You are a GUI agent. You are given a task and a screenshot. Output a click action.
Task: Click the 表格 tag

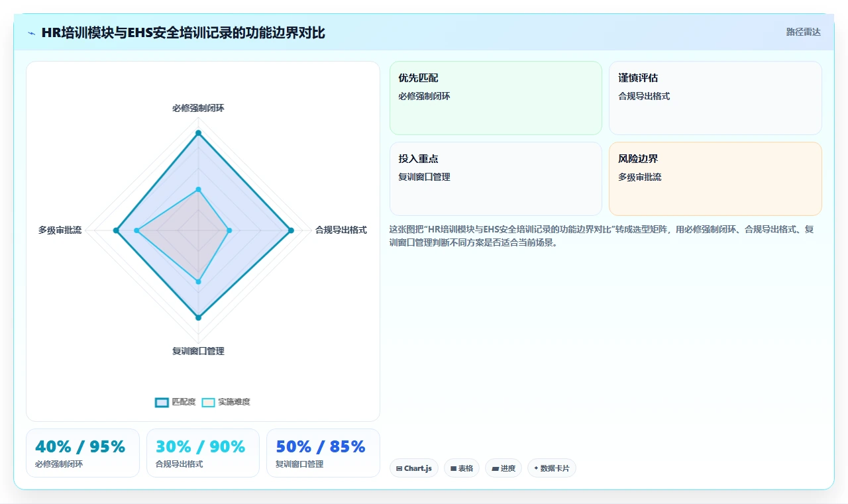(462, 468)
